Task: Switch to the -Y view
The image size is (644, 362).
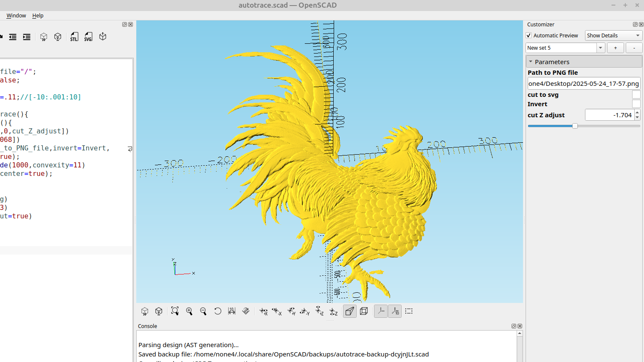Action: coord(305,311)
